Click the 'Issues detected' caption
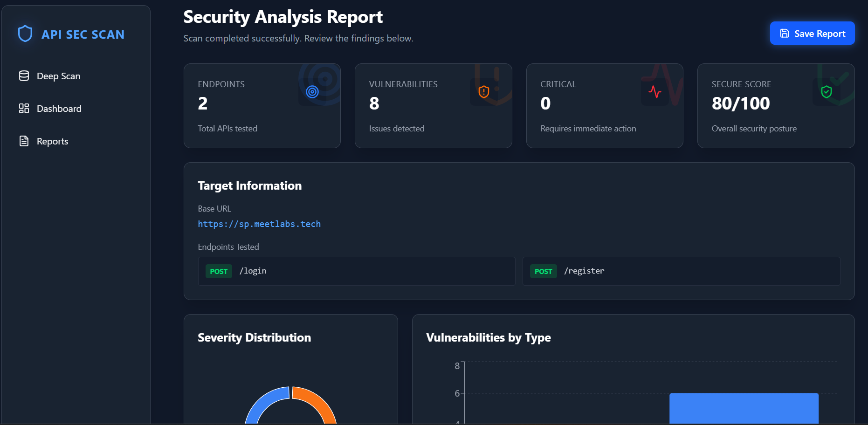 point(397,129)
